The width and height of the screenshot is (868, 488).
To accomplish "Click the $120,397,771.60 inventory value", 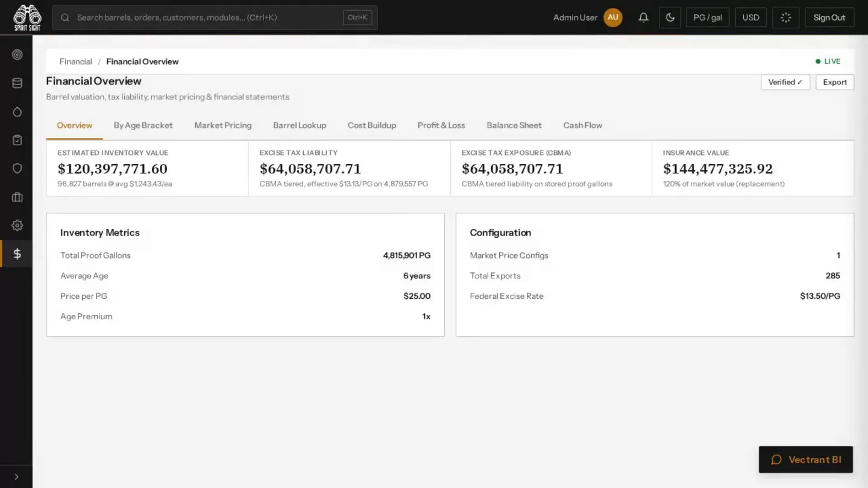I will (113, 169).
